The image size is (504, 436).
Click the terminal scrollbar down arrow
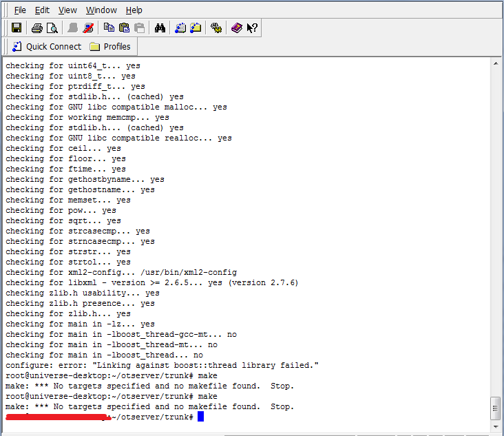[x=496, y=426]
